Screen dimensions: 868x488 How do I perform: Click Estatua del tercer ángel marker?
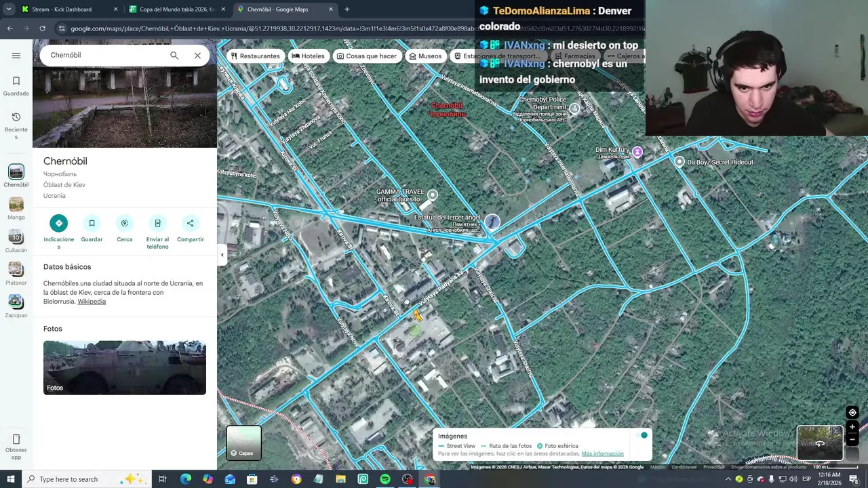coord(492,222)
